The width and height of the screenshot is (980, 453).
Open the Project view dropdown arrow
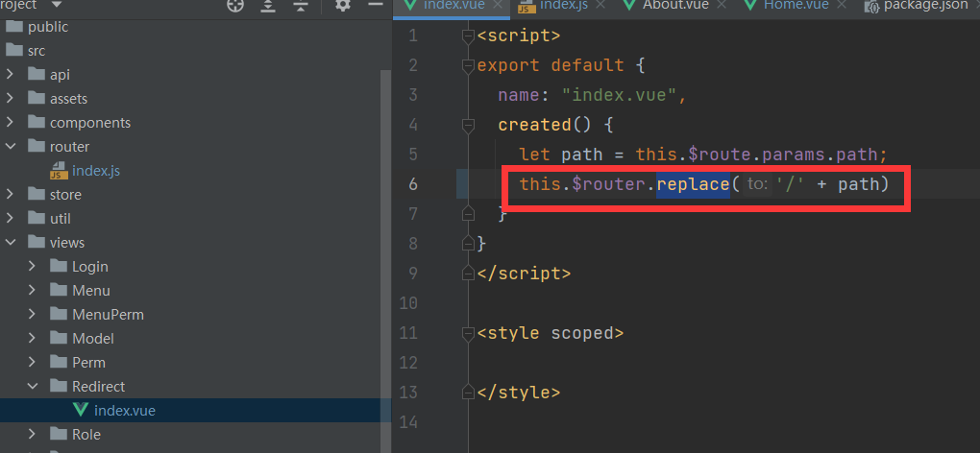point(57,5)
